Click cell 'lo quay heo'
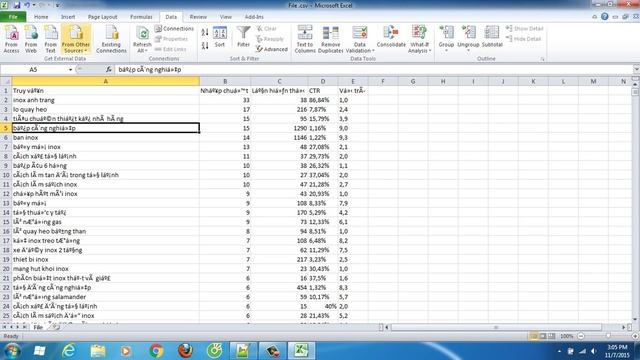640x360 pixels. click(x=106, y=109)
